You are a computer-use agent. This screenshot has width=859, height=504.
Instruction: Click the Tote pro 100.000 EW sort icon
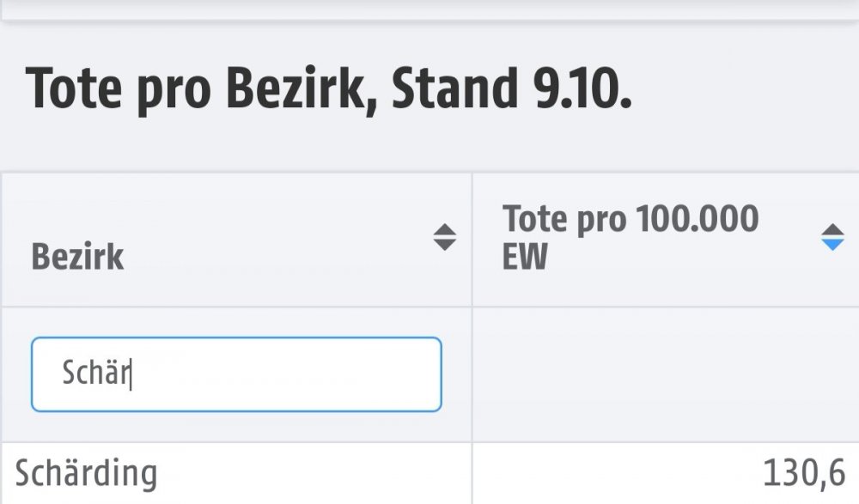[832, 238]
